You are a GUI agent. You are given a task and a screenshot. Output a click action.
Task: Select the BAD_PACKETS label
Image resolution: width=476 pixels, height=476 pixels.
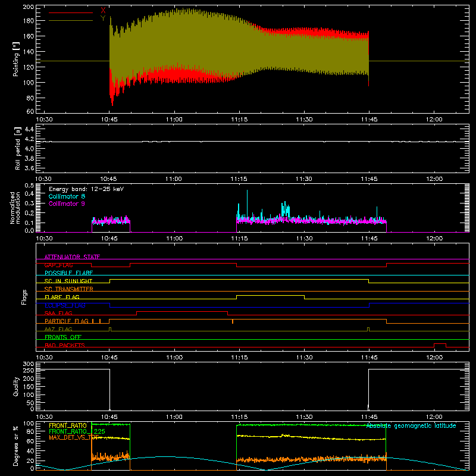[65, 345]
